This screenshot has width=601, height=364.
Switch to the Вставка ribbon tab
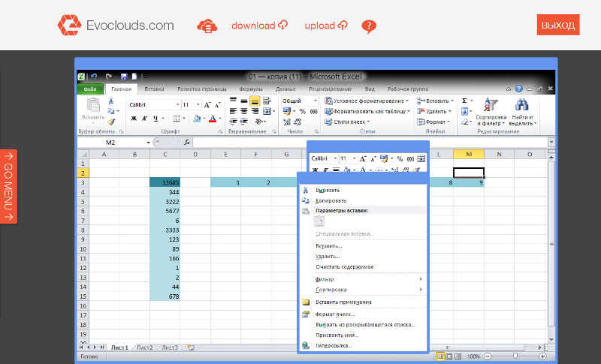(x=155, y=89)
